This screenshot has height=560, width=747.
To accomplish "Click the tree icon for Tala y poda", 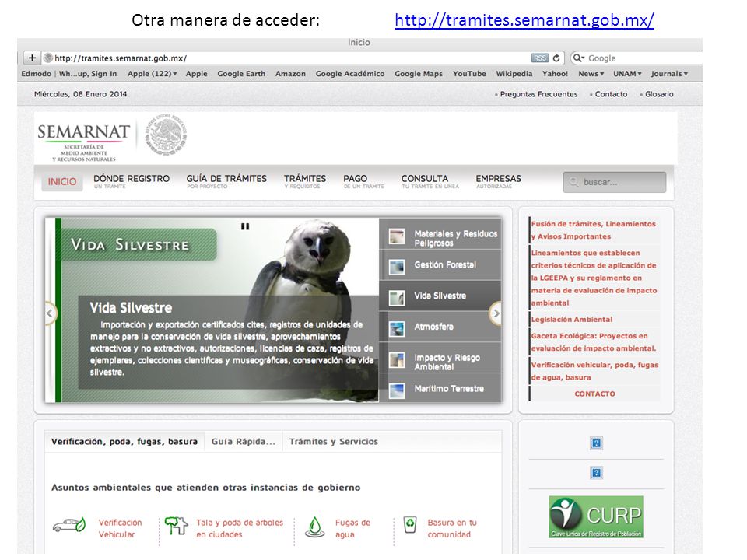I will (x=177, y=525).
